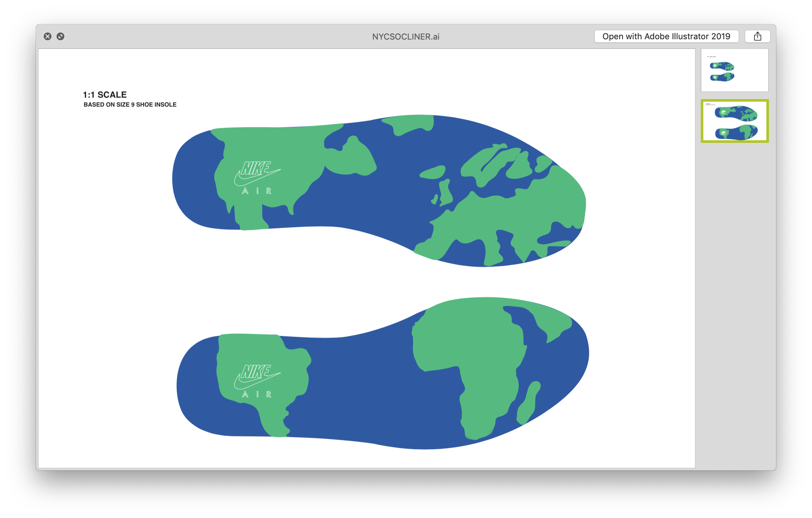Click the NYCSOCLINER.ai window title

point(406,36)
